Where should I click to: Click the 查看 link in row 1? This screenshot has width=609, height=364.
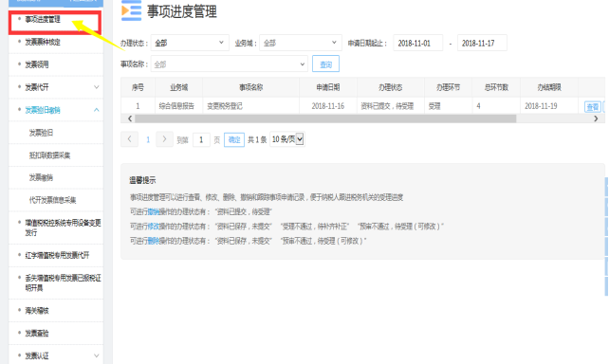pyautogui.click(x=592, y=107)
